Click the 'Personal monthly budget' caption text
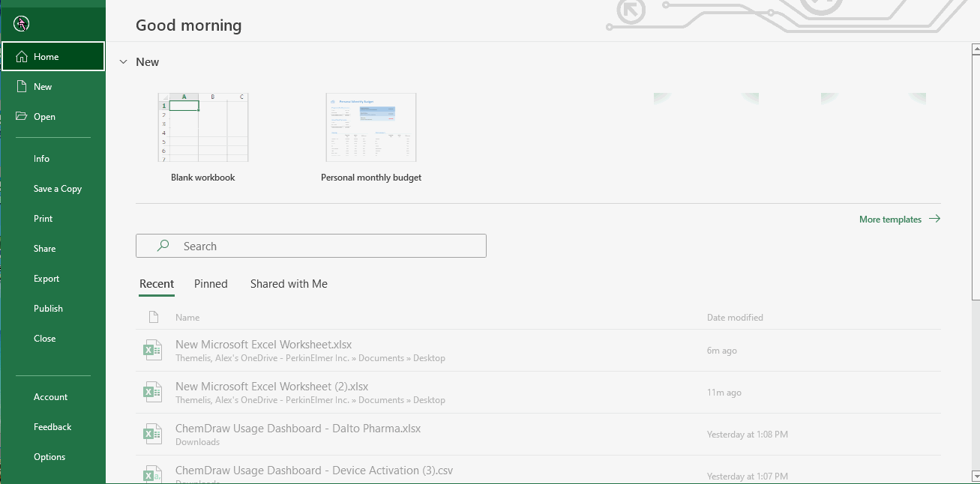This screenshot has width=980, height=484. (371, 178)
